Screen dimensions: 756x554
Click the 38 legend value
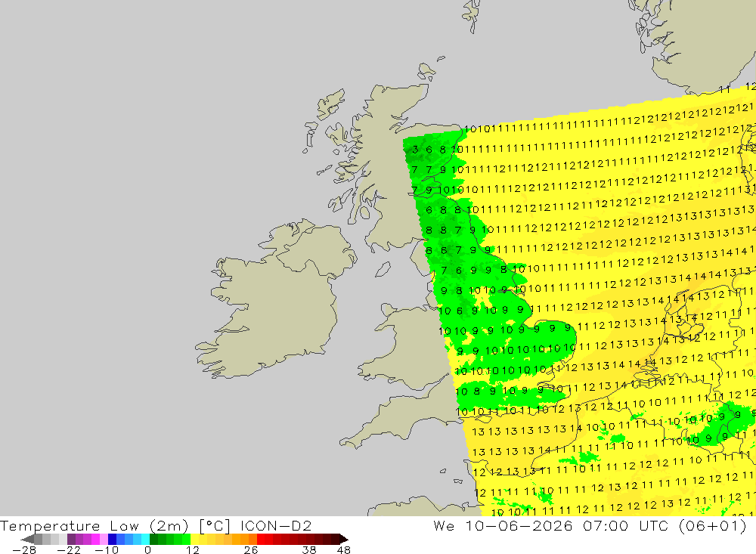[309, 549]
